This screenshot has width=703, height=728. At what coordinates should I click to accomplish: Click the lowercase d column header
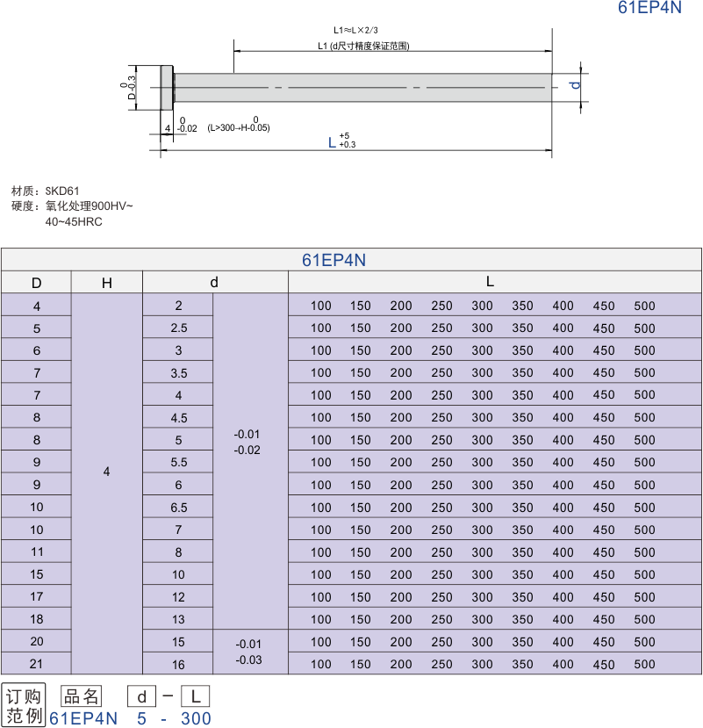pyautogui.click(x=214, y=283)
